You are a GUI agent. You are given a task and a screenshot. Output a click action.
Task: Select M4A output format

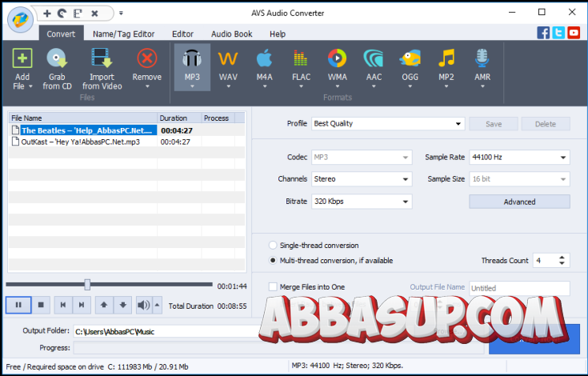264,67
